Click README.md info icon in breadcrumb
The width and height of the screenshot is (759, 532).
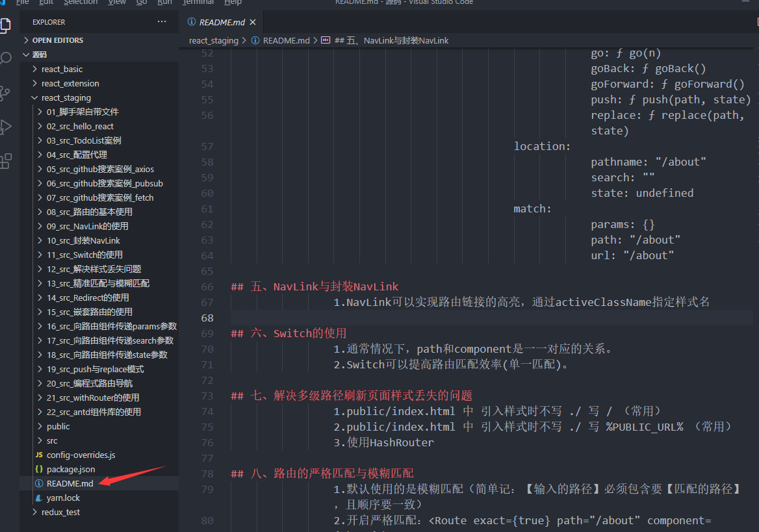pos(255,40)
